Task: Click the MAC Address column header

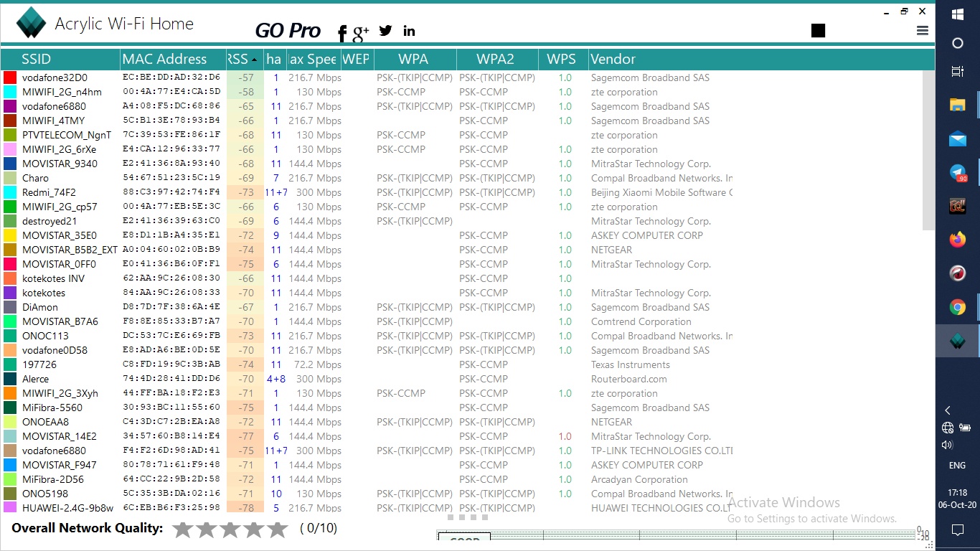Action: 165,59
